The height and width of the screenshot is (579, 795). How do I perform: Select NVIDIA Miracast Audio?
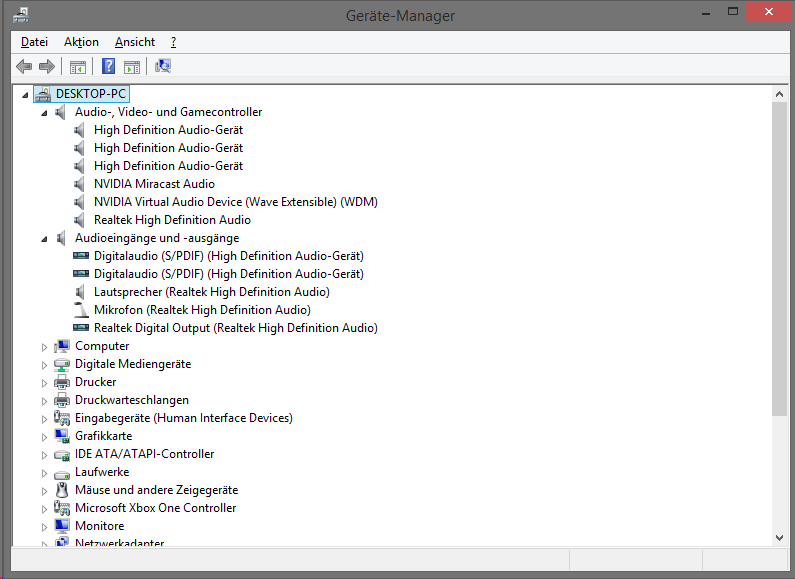point(154,184)
